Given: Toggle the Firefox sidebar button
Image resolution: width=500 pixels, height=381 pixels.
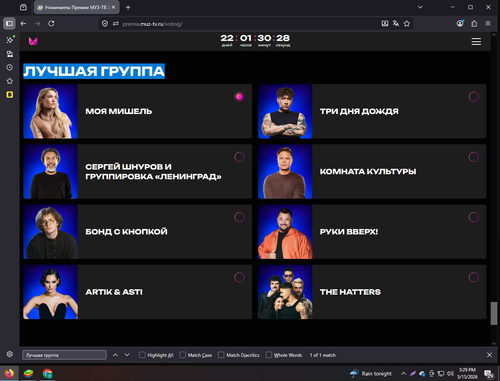Looking at the screenshot, I should point(9,23).
